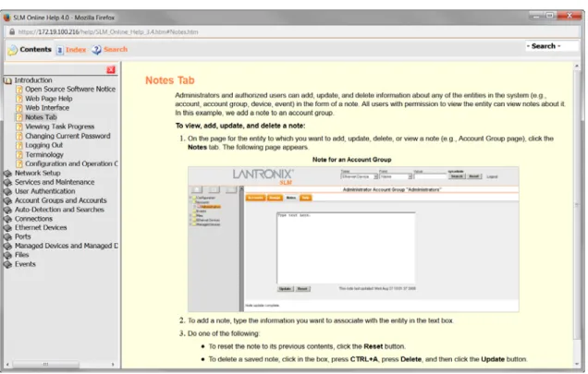Open the Account Groups and Accounts section
This screenshot has height=374, width=588.
tap(61, 200)
